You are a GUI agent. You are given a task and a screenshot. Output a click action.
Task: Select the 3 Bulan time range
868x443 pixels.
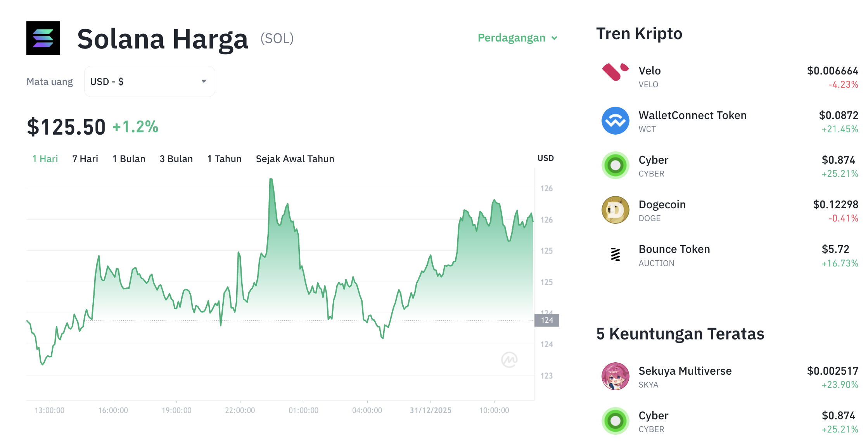176,158
